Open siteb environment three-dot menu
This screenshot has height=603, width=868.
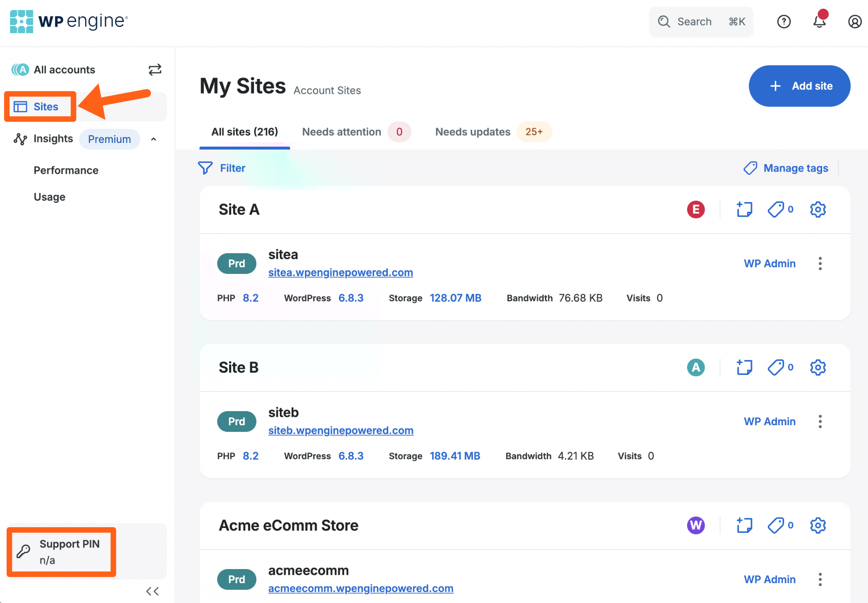(x=820, y=422)
